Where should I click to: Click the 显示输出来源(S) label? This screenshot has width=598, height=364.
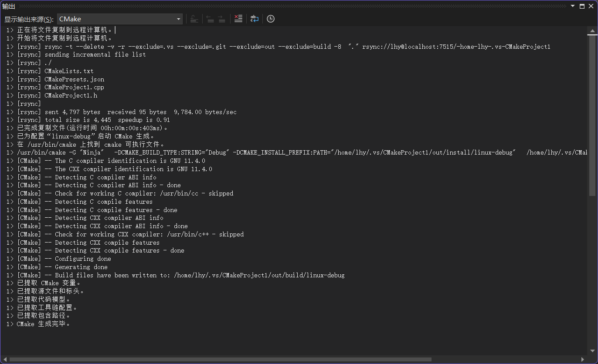point(29,19)
